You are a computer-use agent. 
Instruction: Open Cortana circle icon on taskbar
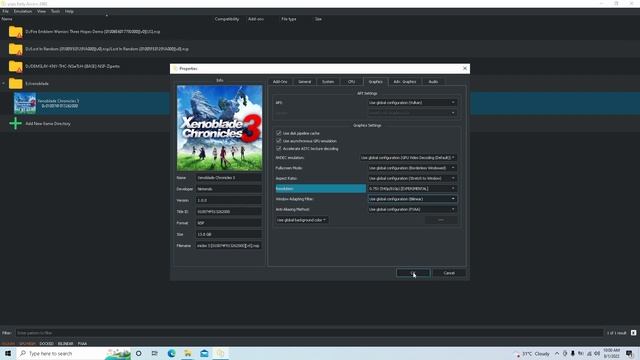(139, 353)
